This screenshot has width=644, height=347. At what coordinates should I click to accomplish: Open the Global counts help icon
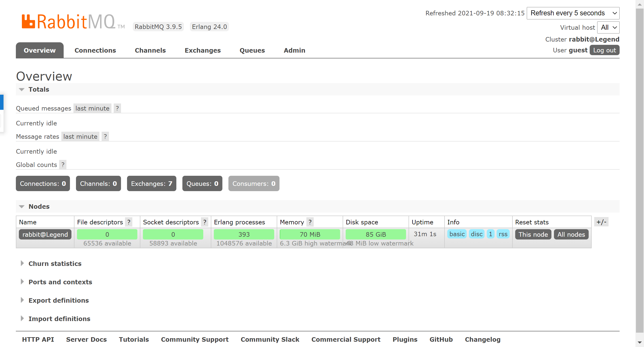click(x=63, y=165)
